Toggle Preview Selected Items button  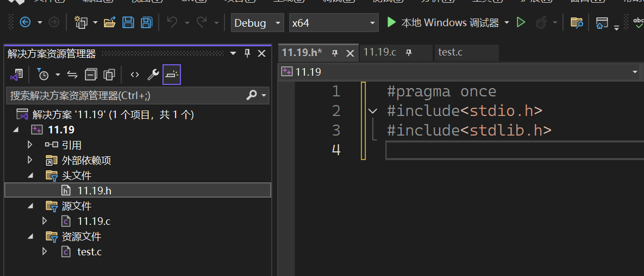tap(172, 75)
